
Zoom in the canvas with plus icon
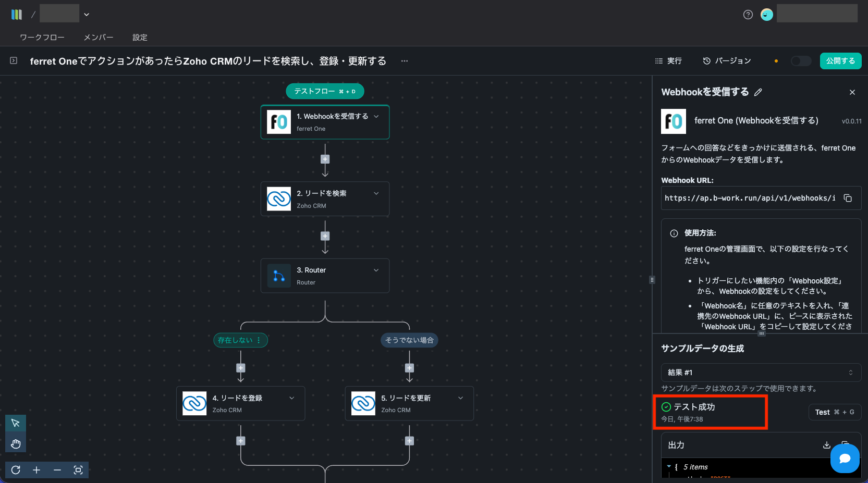[36, 470]
